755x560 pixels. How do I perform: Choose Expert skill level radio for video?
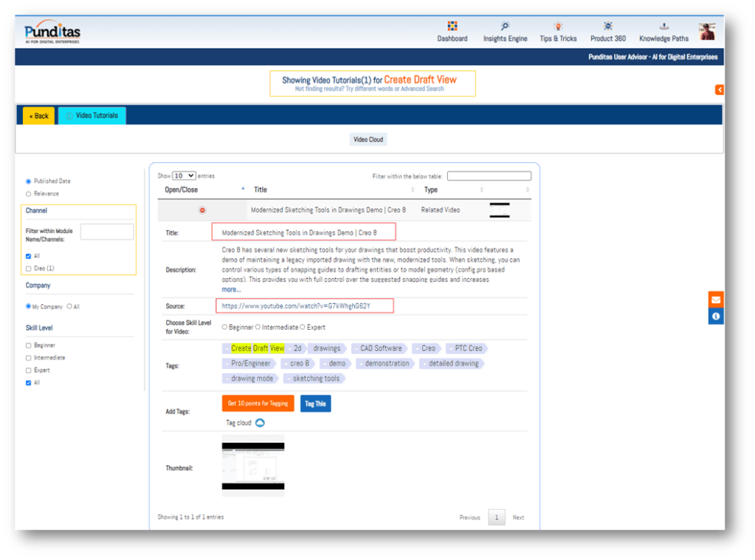(303, 328)
